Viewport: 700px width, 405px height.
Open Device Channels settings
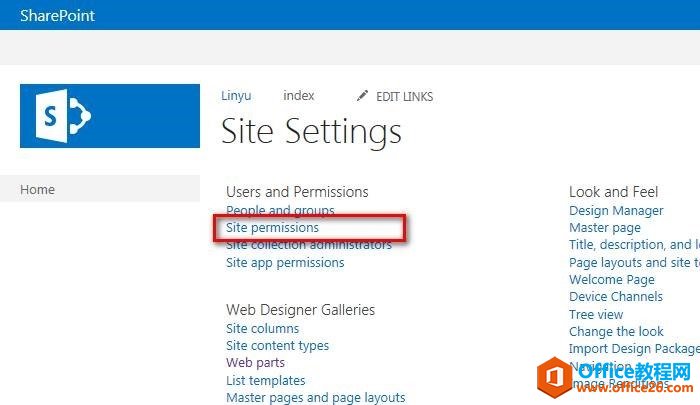[616, 297]
